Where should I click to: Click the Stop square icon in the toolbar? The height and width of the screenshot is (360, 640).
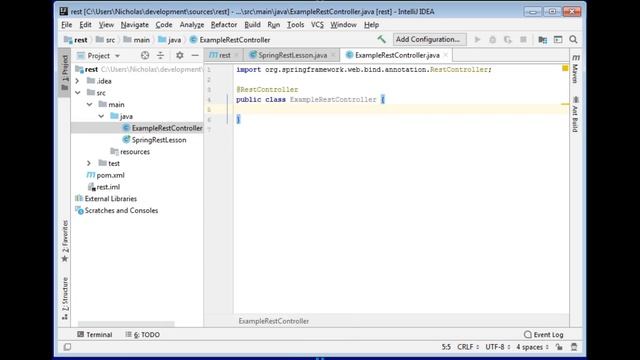point(523,40)
